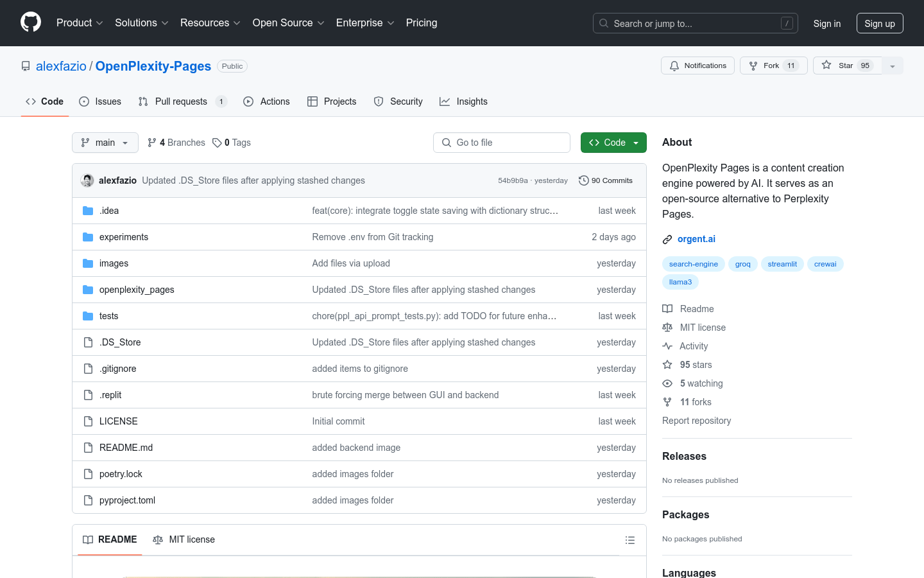Open the main branch selector dropdown

[x=105, y=143]
